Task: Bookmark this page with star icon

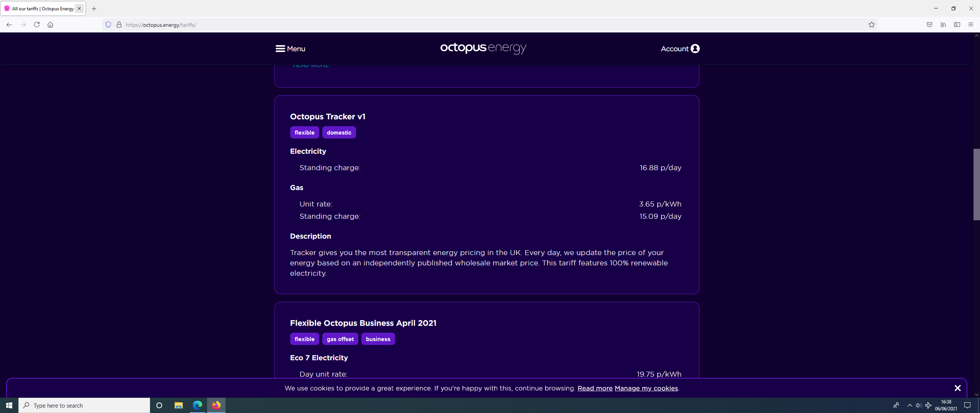Action: pos(871,25)
